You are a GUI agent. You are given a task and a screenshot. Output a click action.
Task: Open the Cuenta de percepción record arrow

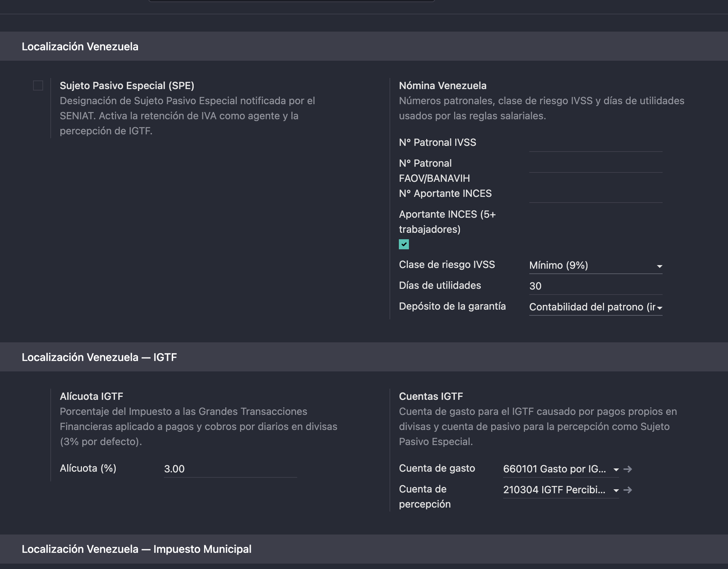pyautogui.click(x=628, y=490)
